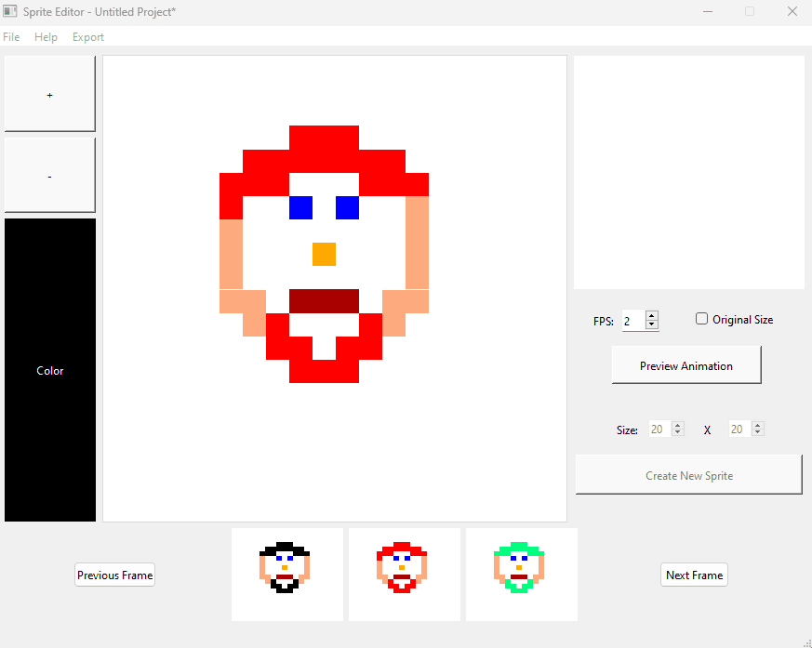The width and height of the screenshot is (812, 648).
Task: Decrease sprite height with down arrow
Action: [x=758, y=432]
